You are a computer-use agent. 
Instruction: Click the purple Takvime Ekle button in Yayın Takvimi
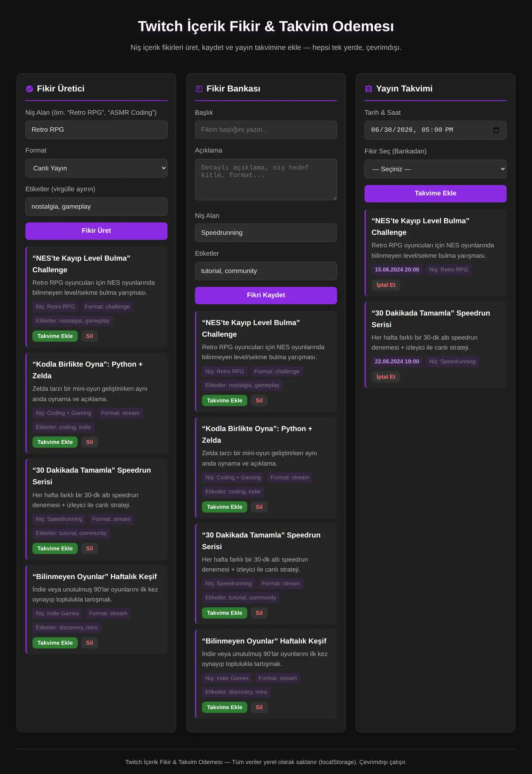435,193
